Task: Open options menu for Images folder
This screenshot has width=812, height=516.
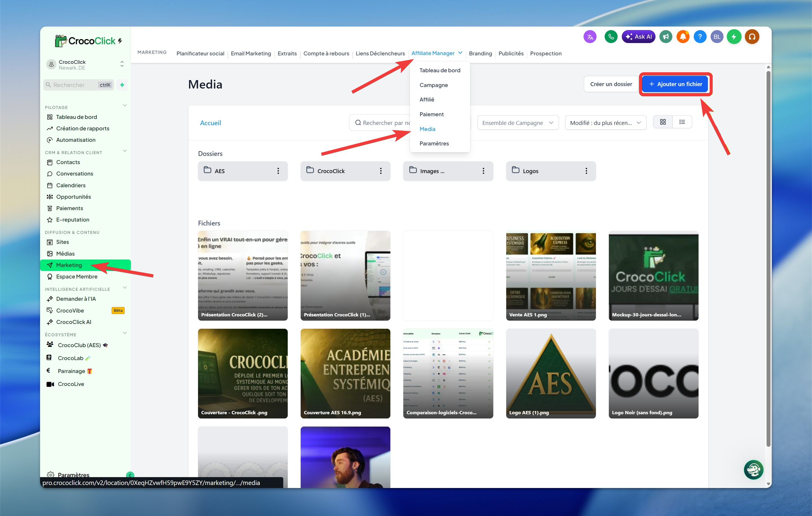Action: pyautogui.click(x=483, y=171)
